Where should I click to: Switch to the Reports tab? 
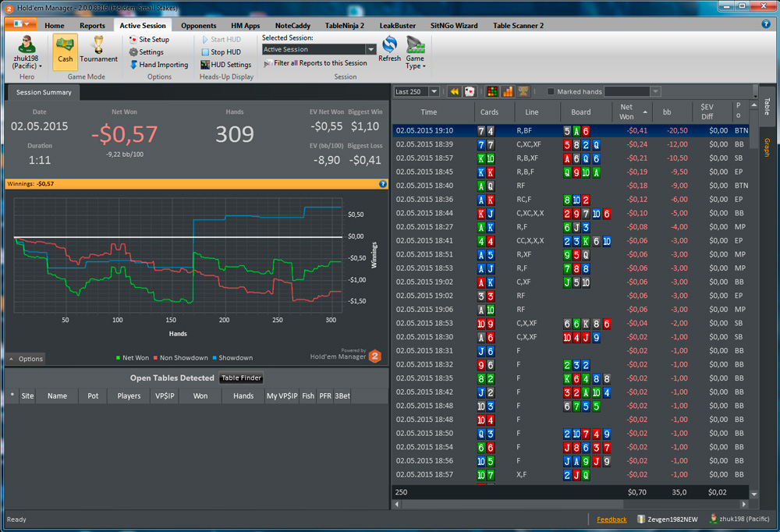[x=93, y=26]
